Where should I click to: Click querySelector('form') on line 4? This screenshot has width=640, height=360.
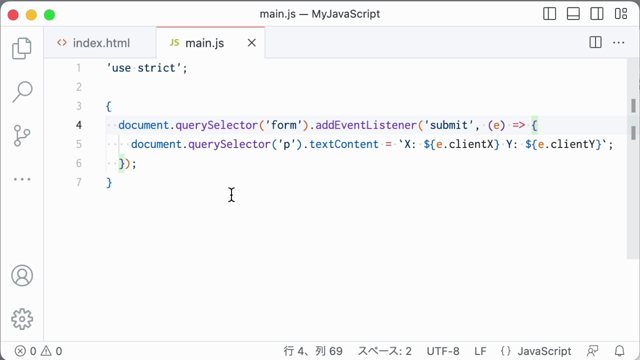click(x=242, y=125)
